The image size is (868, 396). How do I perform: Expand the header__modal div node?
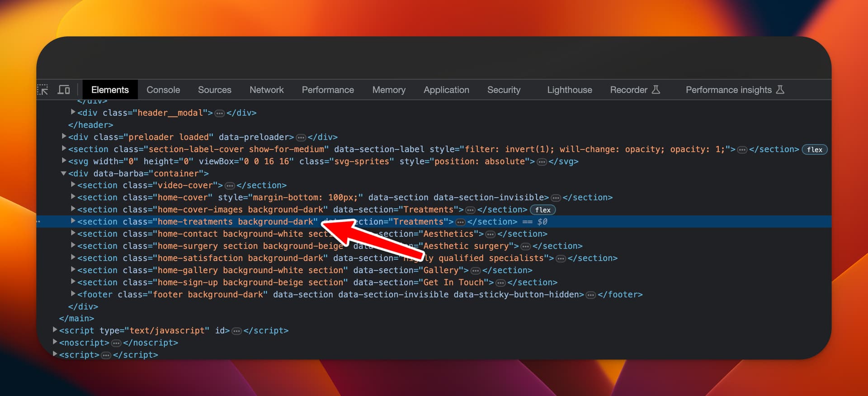(x=73, y=112)
